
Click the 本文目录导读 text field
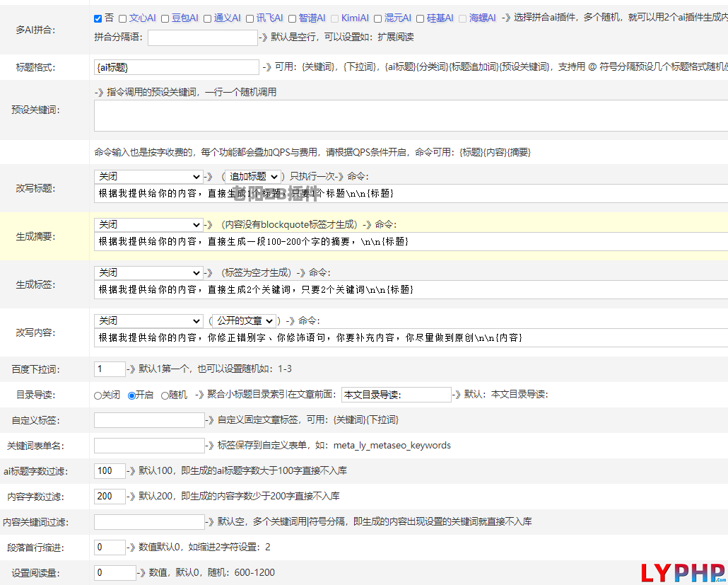point(397,395)
